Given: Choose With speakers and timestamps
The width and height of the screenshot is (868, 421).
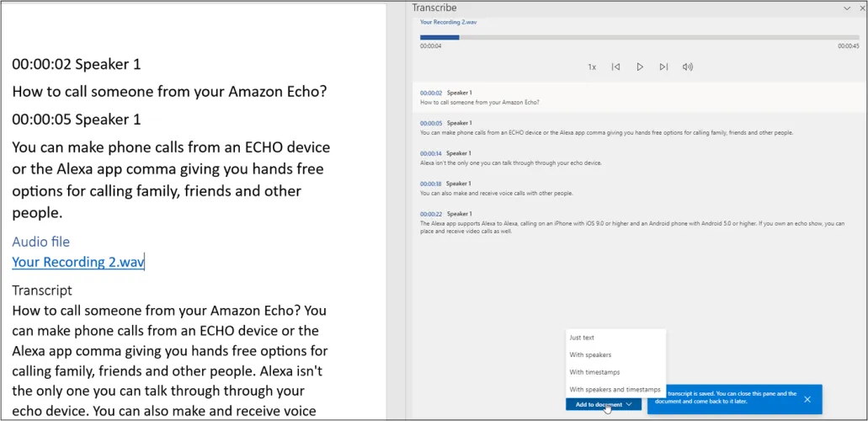Looking at the screenshot, I should [x=615, y=389].
